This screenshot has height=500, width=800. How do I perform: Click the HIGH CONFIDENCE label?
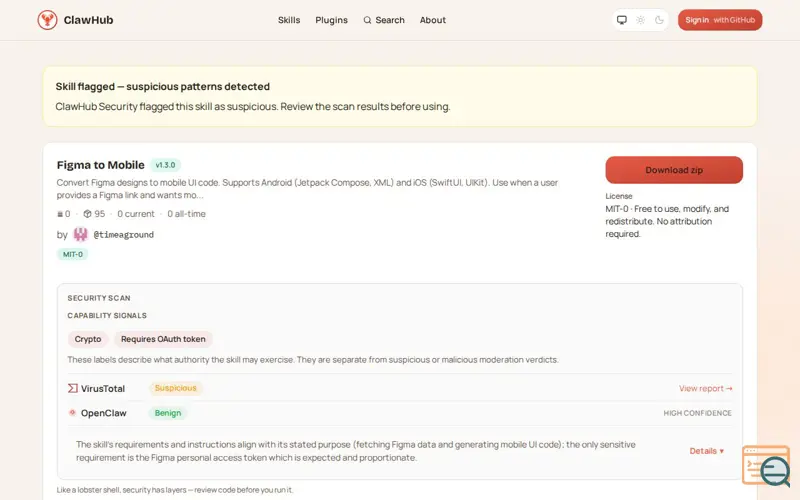click(x=697, y=413)
